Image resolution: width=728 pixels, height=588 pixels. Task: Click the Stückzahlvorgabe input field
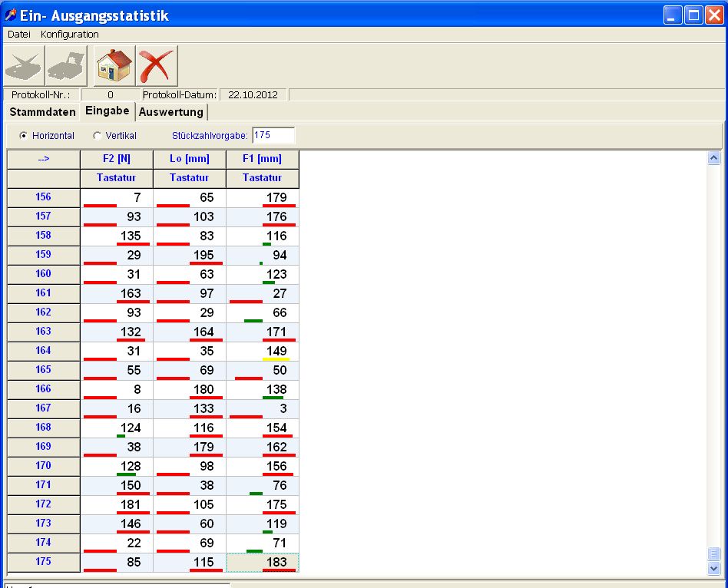pos(273,135)
